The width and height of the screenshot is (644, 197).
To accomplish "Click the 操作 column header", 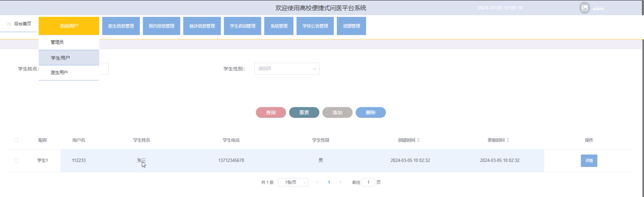I will tap(589, 140).
